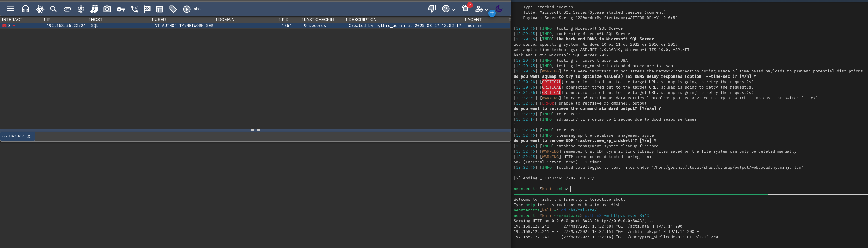Image resolution: width=868 pixels, height=248 pixels.
Task: Close the CALLBACK: 3 tab
Action: (29, 136)
